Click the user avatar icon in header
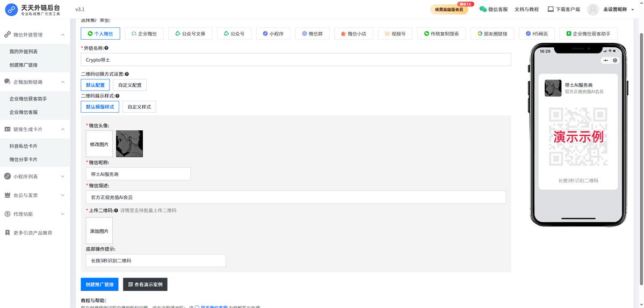The image size is (644, 308). coord(592,10)
